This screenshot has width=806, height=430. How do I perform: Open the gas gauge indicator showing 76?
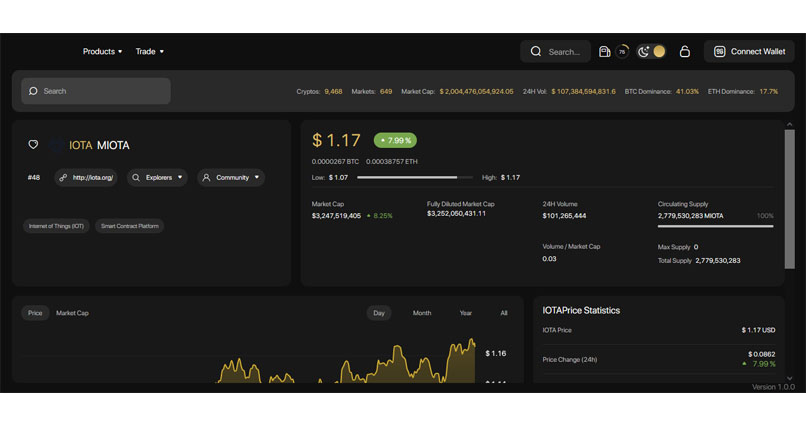(622, 51)
